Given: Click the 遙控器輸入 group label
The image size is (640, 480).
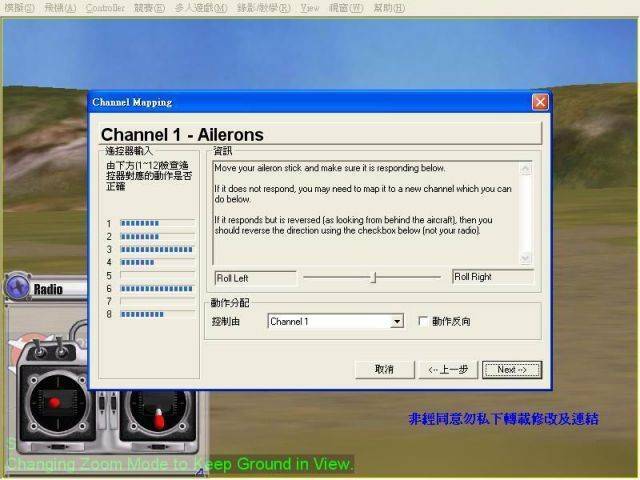Looking at the screenshot, I should (x=129, y=151).
